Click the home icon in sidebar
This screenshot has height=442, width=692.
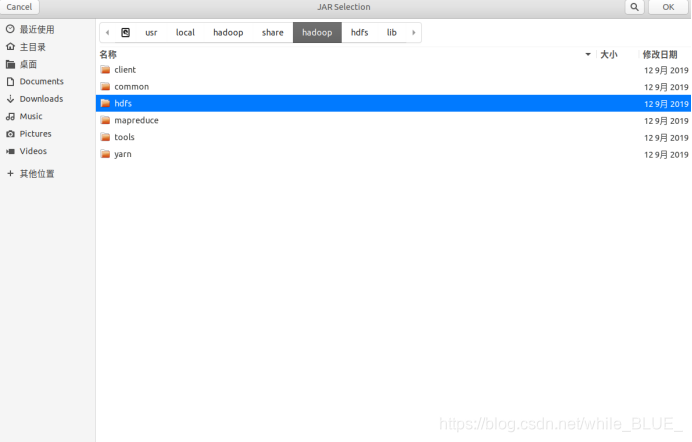click(x=10, y=46)
